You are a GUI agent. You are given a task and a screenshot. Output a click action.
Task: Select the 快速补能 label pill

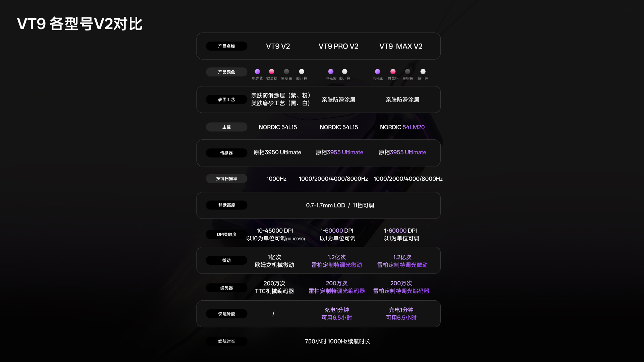(x=226, y=314)
